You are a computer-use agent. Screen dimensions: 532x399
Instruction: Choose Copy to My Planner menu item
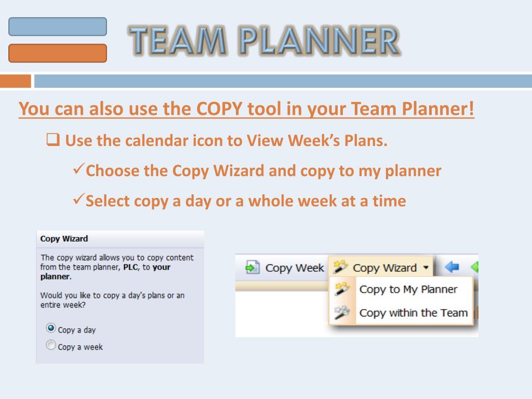click(401, 289)
